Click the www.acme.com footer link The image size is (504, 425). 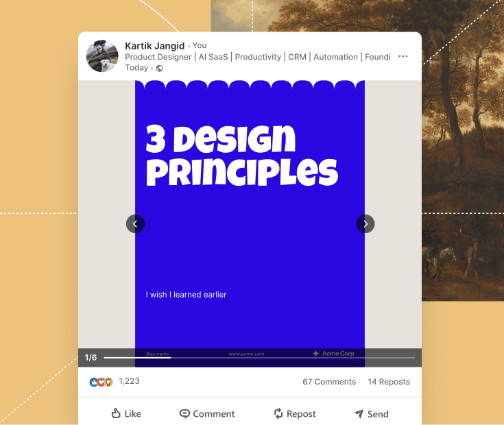click(247, 354)
